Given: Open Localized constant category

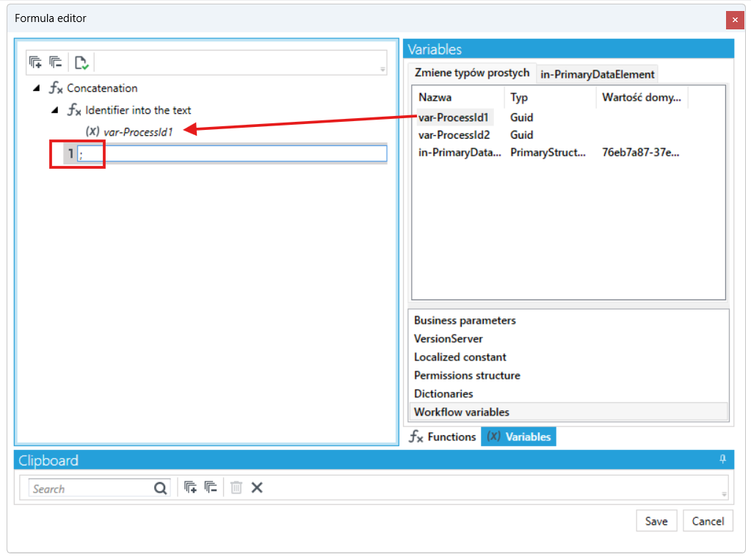Looking at the screenshot, I should tap(568, 357).
